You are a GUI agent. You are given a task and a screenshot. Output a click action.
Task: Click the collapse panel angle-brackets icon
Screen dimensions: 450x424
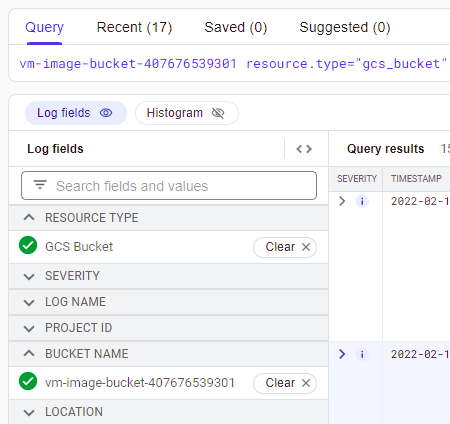point(304,149)
